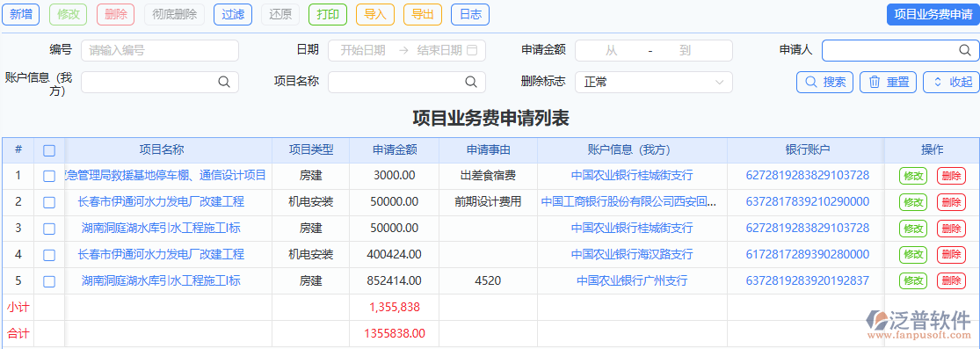Image resolution: width=980 pixels, height=349 pixels.
Task: Click 修改 in row 4 operations
Action: pyautogui.click(x=913, y=255)
